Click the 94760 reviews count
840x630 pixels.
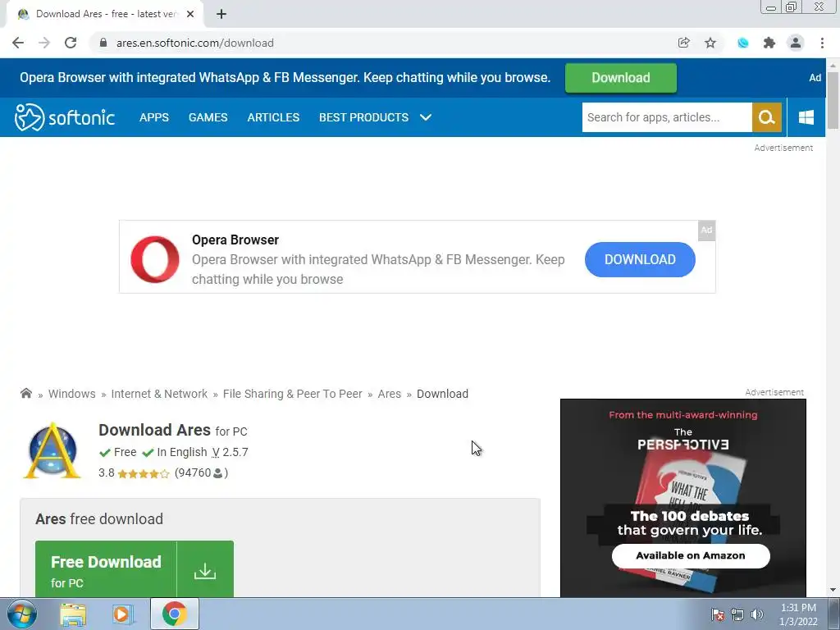201,472
